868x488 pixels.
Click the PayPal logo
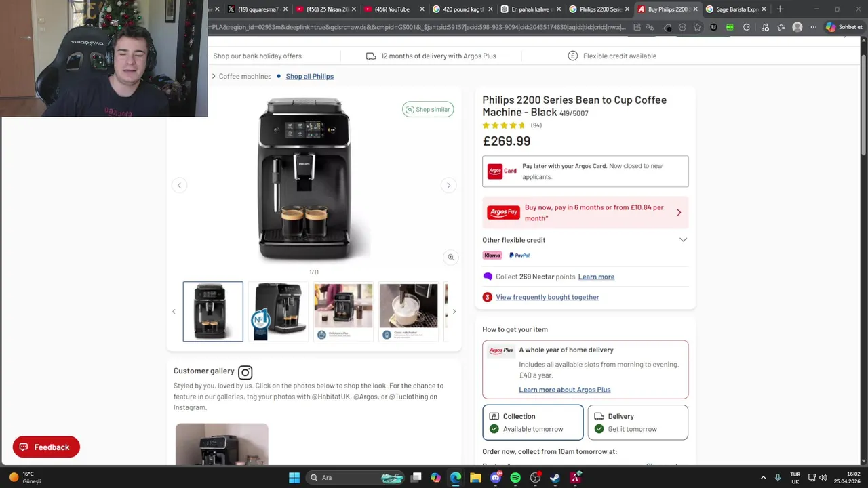[x=519, y=256]
